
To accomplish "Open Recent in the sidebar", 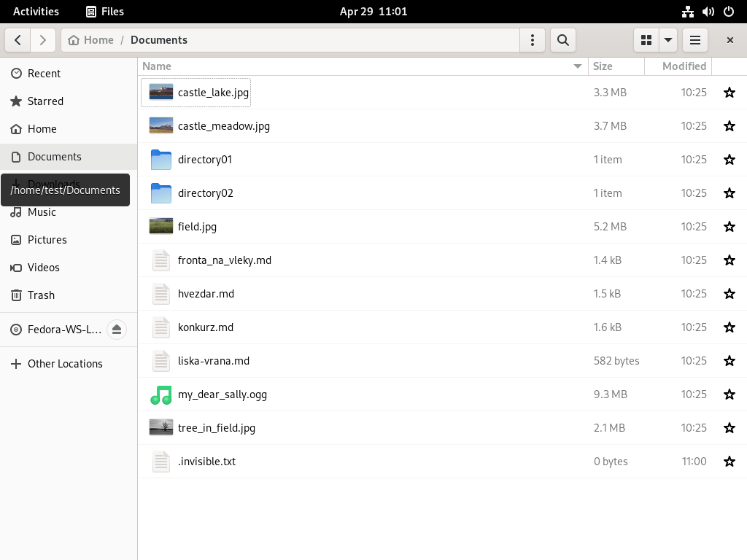I will (x=69, y=74).
